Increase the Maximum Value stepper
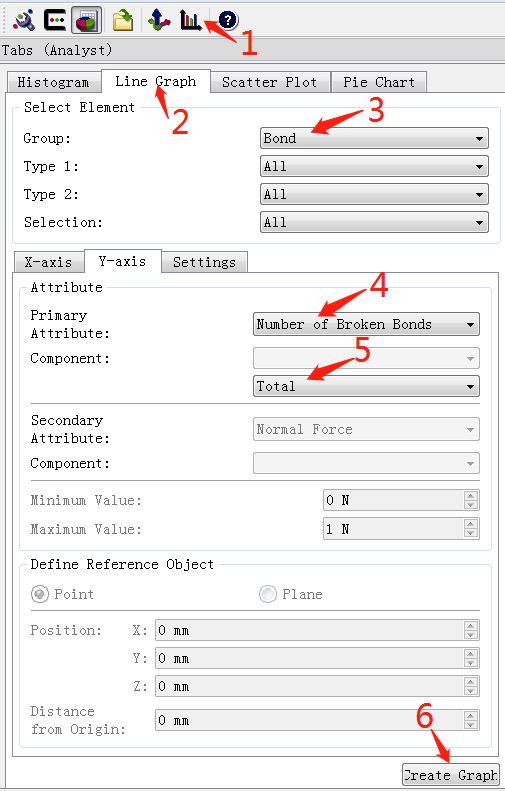Screen dimensions: 505x791 [471, 524]
